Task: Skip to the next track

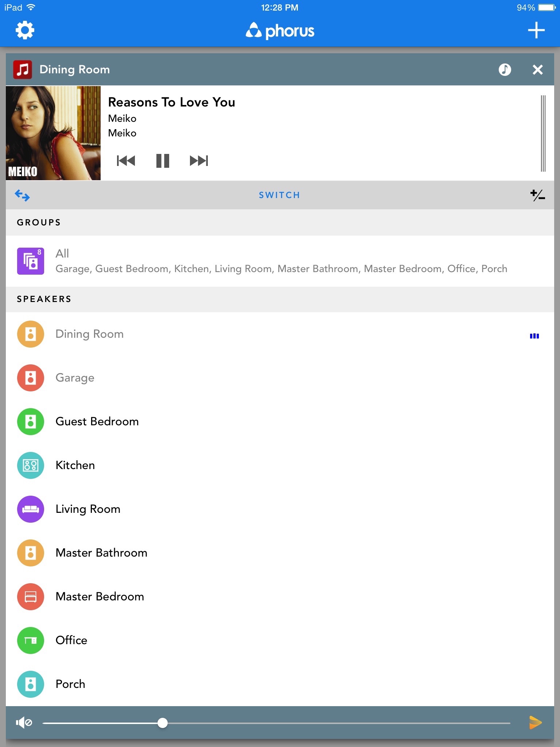Action: click(199, 161)
